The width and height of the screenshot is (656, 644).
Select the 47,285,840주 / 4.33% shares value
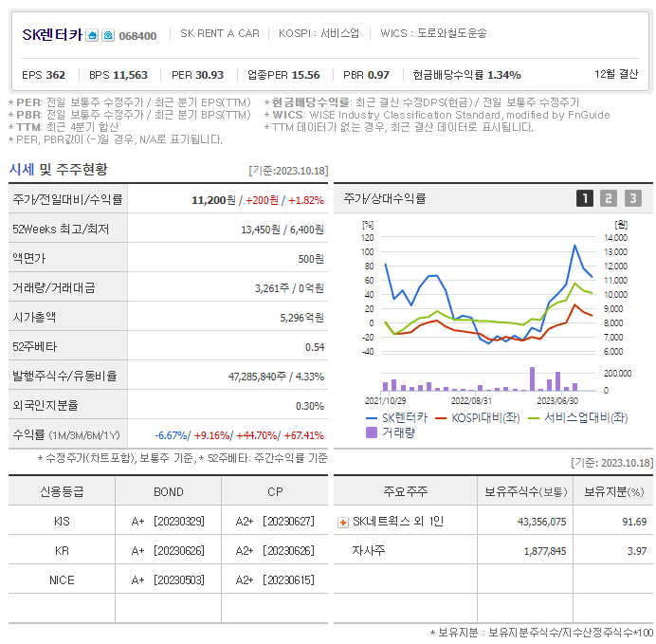(x=276, y=377)
